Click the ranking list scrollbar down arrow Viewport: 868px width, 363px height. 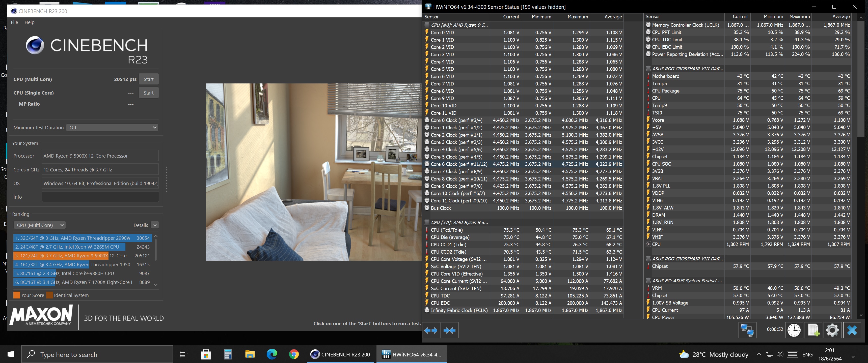[x=156, y=285]
